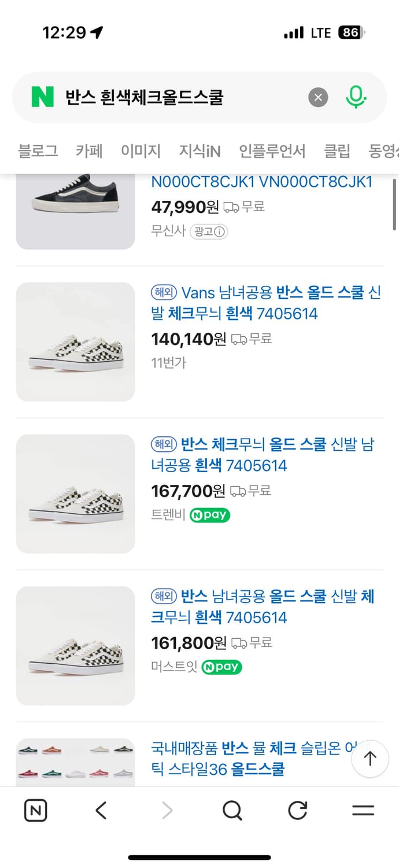Switch to the 블로그 tab
This screenshot has height=868, width=399.
[x=37, y=150]
